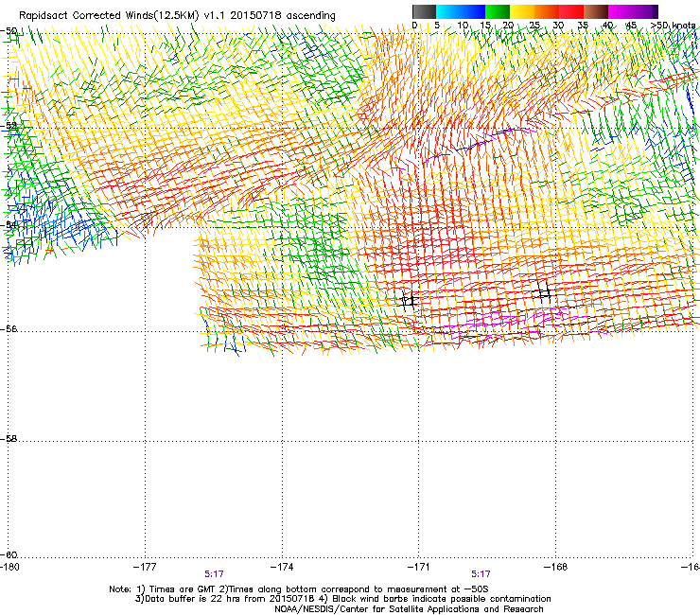Click the black contaminated wind barb near -171
The height and width of the screenshot is (615, 700).
click(x=409, y=300)
